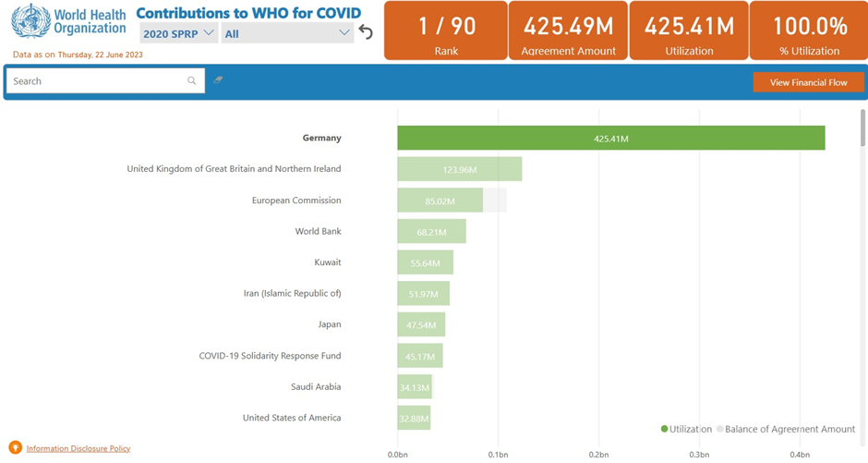Open the 2020 SPRP dropdown
Image resolution: width=868 pixels, height=463 pixels.
178,33
